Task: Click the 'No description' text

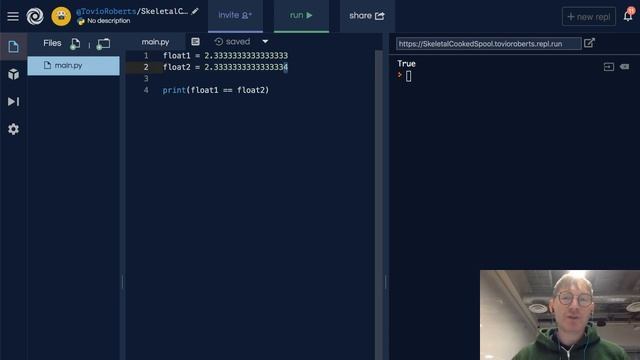Action: click(109, 21)
